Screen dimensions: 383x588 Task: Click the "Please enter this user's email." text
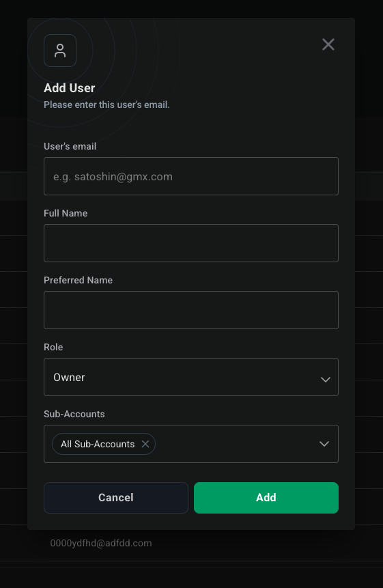(x=107, y=104)
